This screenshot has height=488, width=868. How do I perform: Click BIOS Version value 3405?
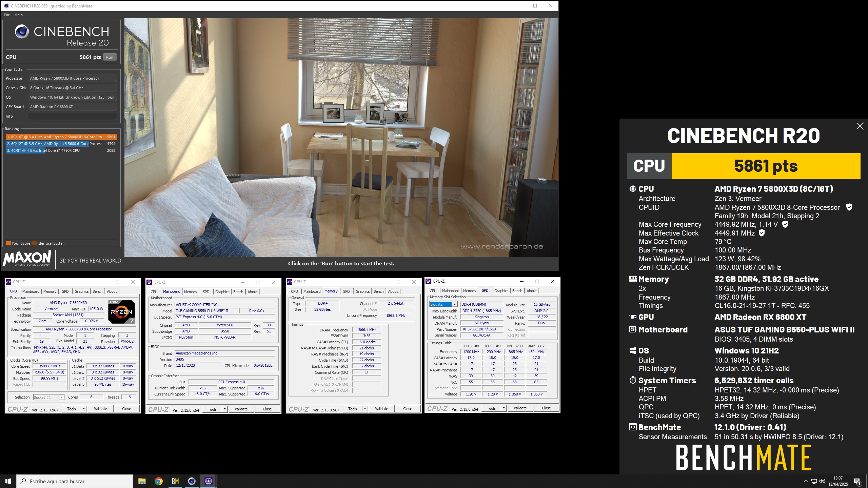click(224, 359)
